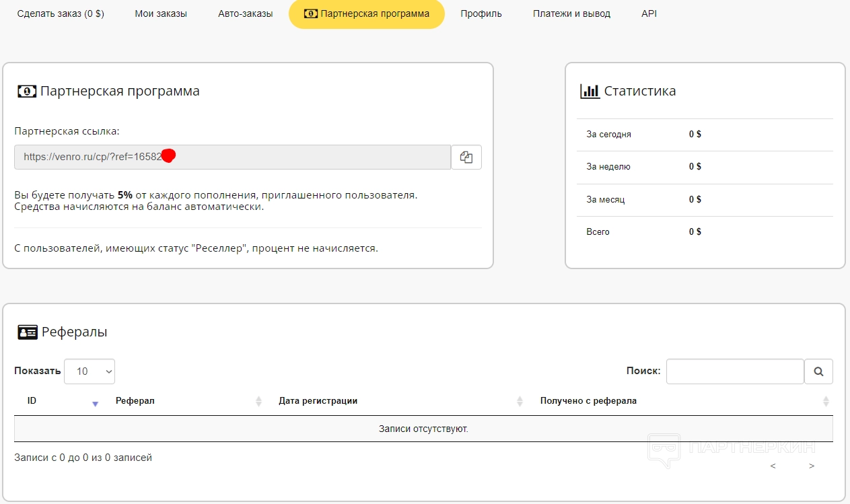Copy the partner referral link
850x504 pixels.
tap(466, 157)
